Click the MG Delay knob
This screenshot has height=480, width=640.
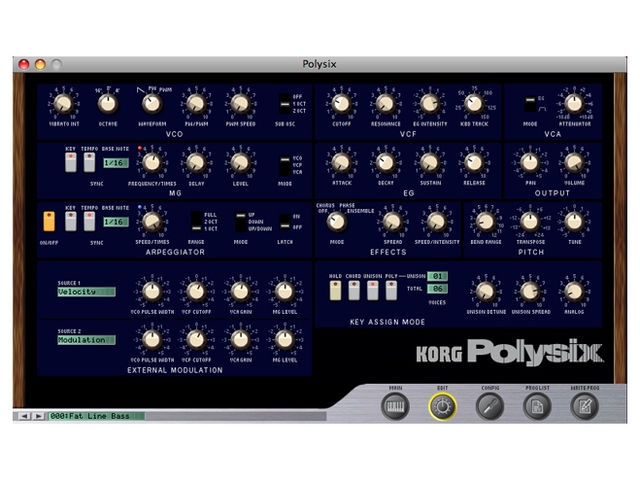(x=196, y=163)
